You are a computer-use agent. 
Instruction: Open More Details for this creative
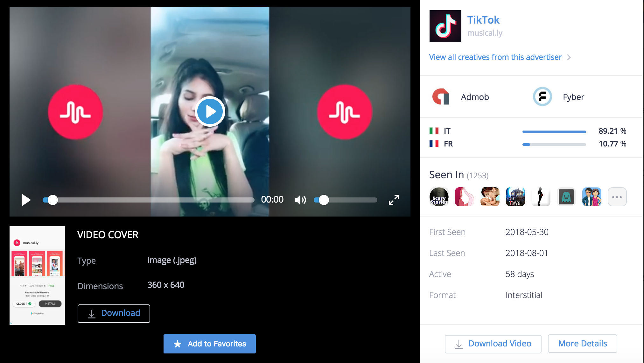click(583, 344)
